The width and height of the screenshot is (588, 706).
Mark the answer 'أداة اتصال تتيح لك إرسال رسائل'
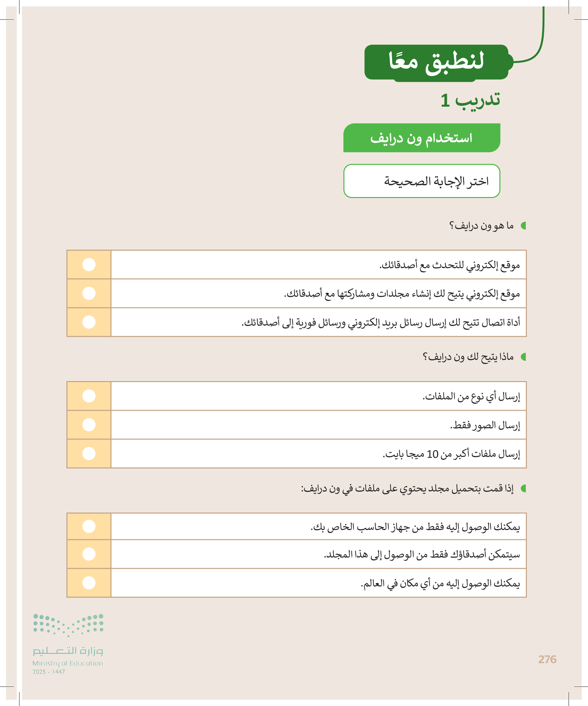(89, 322)
